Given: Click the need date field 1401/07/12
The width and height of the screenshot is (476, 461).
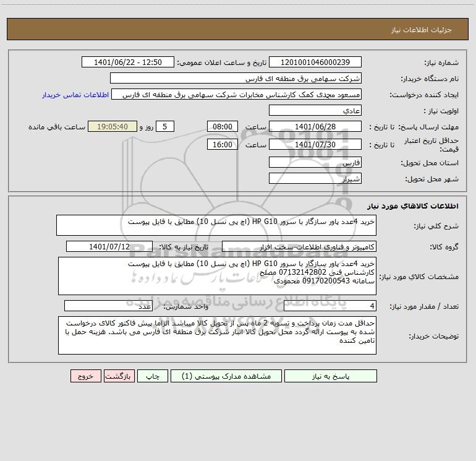Looking at the screenshot, I should tap(109, 246).
